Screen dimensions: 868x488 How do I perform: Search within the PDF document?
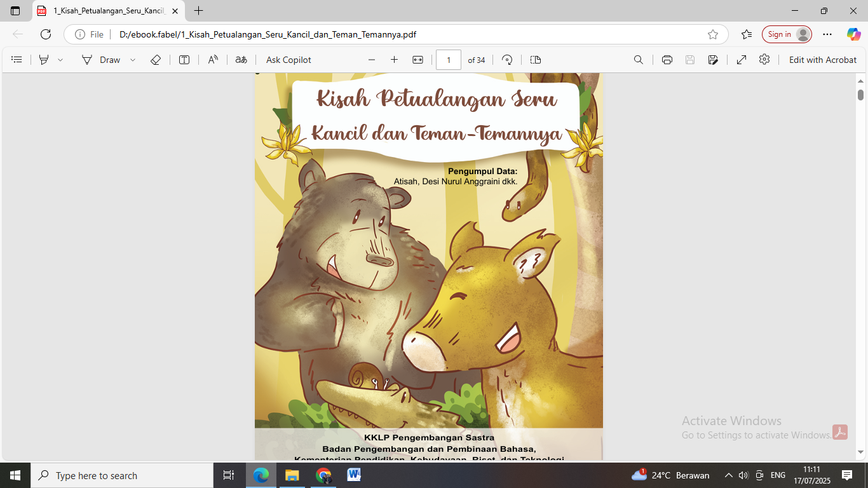(x=638, y=60)
